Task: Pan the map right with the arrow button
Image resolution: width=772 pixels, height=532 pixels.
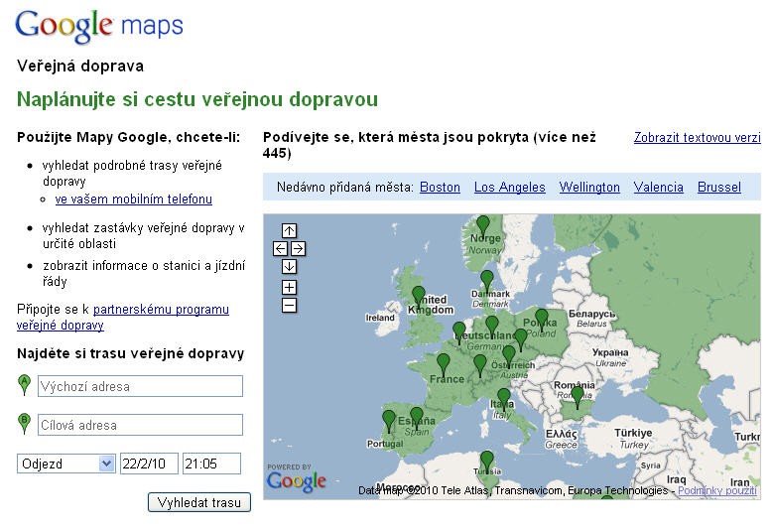Action: coord(298,249)
